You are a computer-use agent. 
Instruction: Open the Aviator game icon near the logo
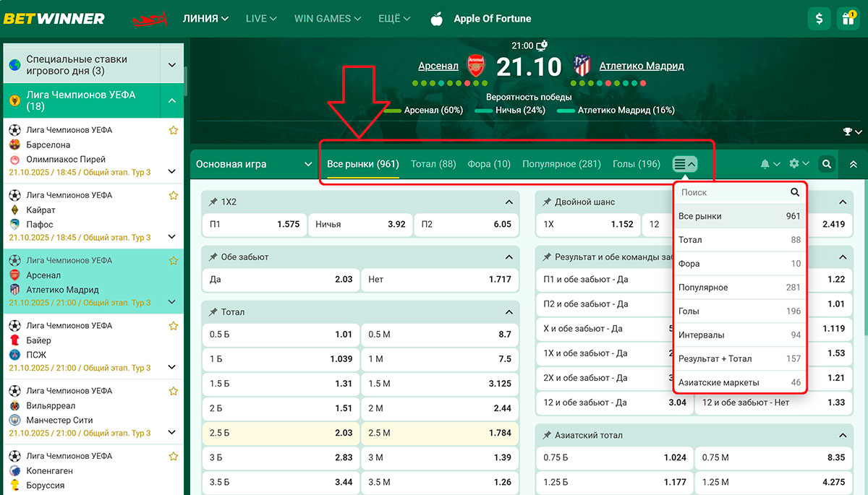tap(150, 18)
